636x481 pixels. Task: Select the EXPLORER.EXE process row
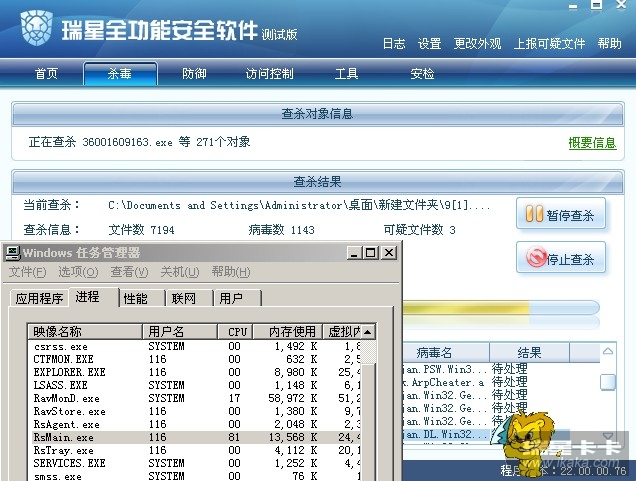point(194,372)
